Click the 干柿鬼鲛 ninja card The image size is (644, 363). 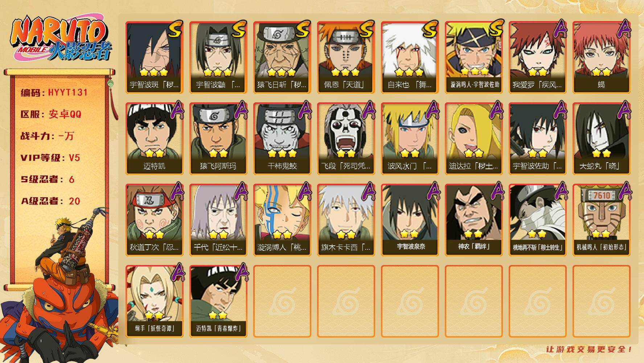click(282, 139)
